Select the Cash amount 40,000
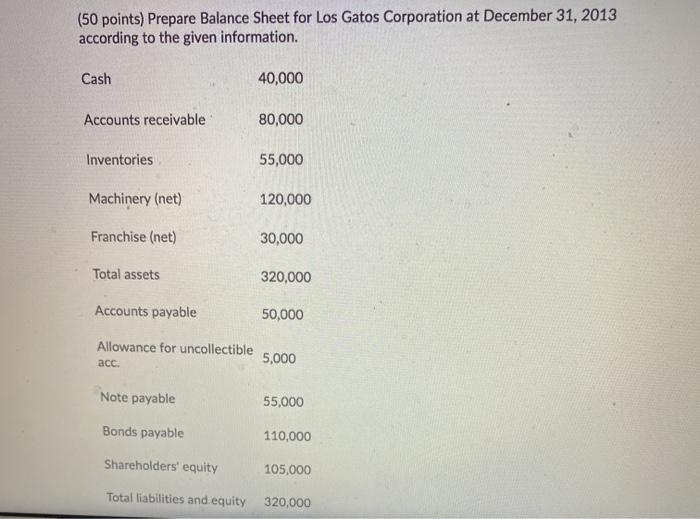 [x=281, y=78]
